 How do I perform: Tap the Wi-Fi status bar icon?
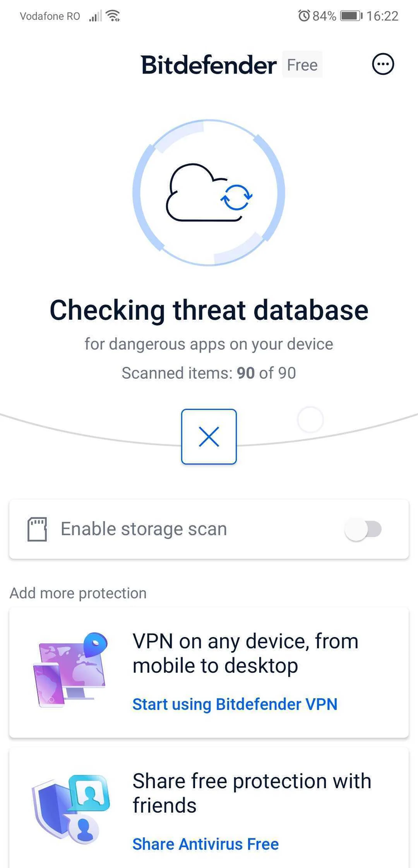click(x=113, y=16)
